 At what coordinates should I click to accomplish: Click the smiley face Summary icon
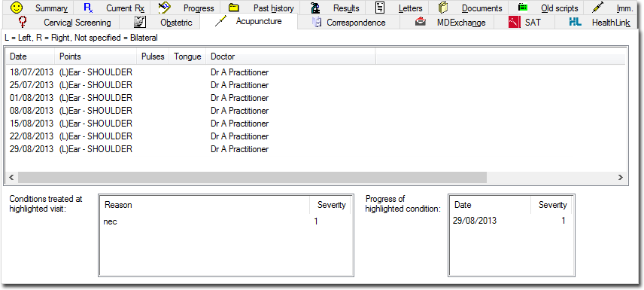16,8
